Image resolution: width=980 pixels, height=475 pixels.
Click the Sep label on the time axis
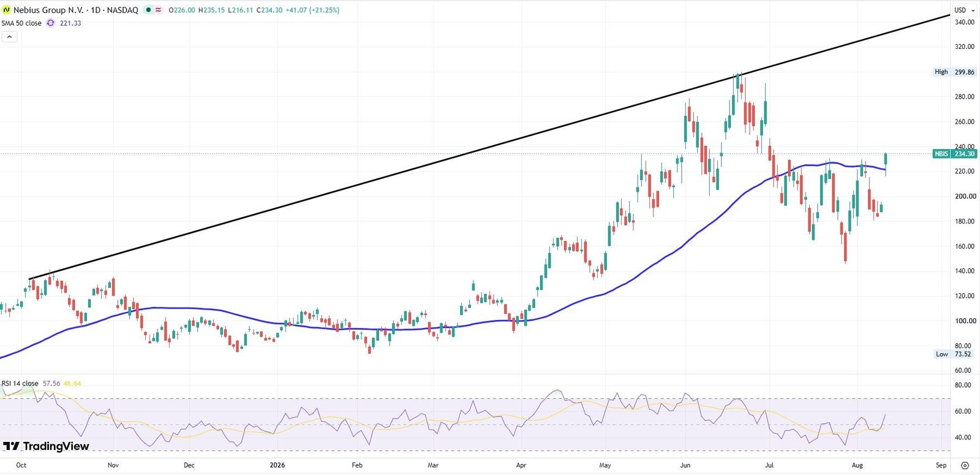[x=941, y=465]
